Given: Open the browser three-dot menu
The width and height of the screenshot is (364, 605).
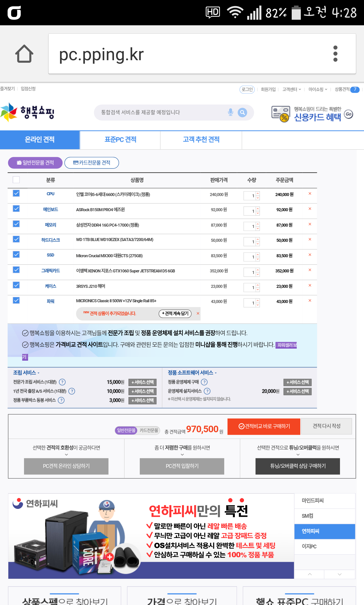Looking at the screenshot, I should (335, 54).
